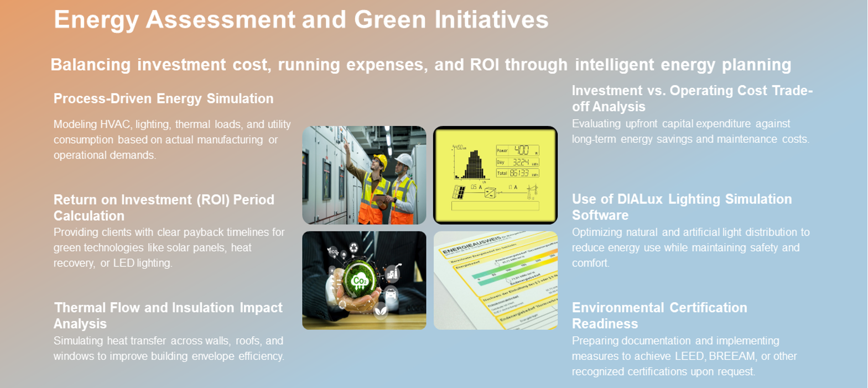
Task: Click the paragraph about modeling HVAC and lighting
Action: (172, 140)
